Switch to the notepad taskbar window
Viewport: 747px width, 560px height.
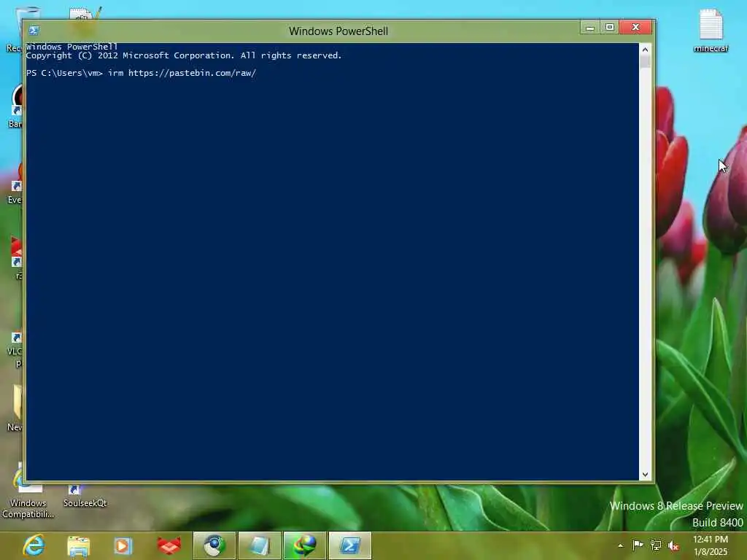pyautogui.click(x=259, y=545)
